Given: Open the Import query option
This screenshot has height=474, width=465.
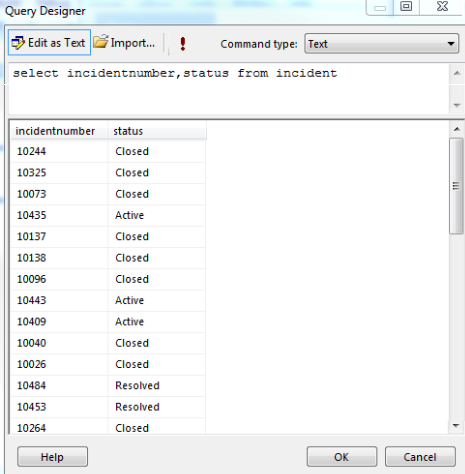Looking at the screenshot, I should (124, 43).
